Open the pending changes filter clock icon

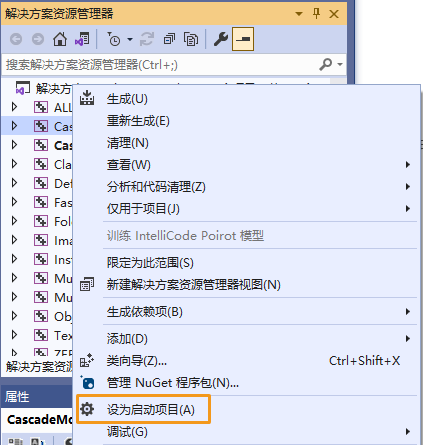(114, 39)
